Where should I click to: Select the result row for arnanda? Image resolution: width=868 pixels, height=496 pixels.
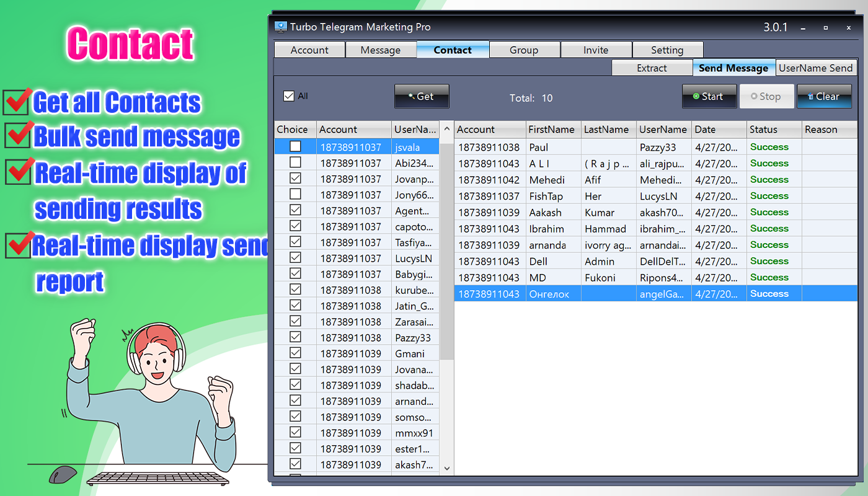[656, 245]
